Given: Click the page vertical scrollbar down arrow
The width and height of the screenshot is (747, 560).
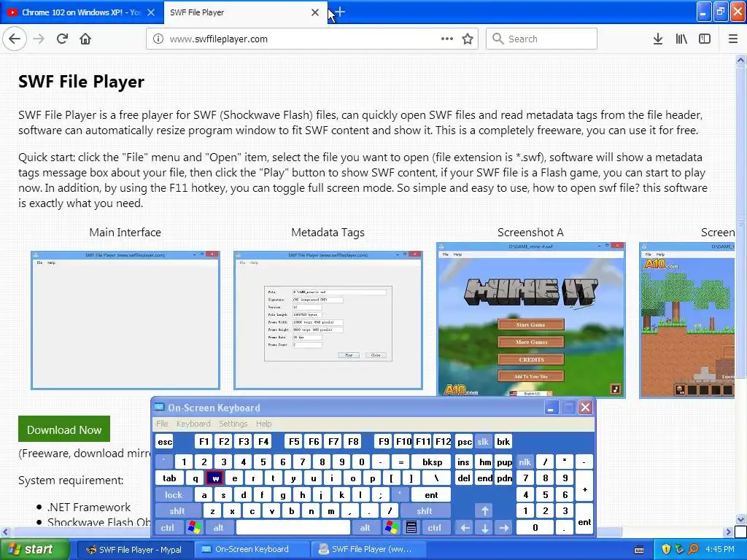Looking at the screenshot, I should (740, 519).
